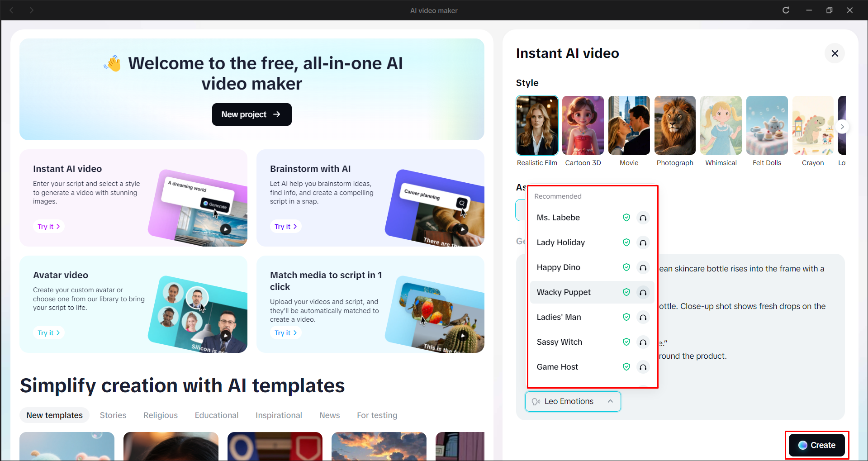This screenshot has height=461, width=868.
Task: Click the green shield icon beside Sassy Witch
Action: click(626, 342)
